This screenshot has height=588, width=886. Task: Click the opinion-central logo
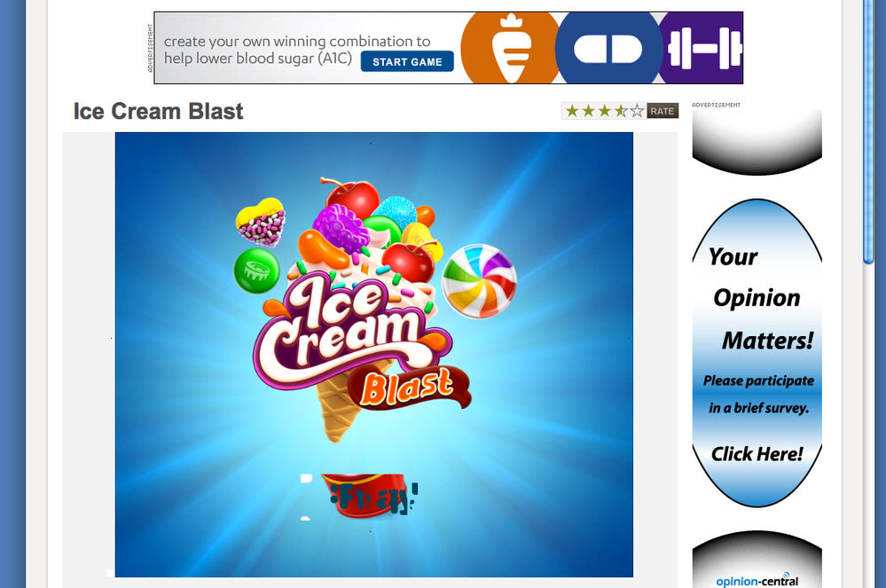(x=757, y=581)
